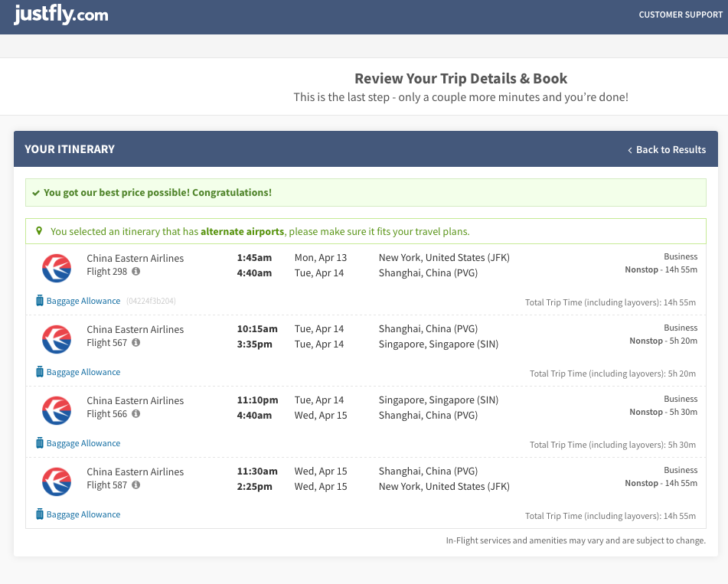Click 'Flight 298' text

tap(106, 272)
